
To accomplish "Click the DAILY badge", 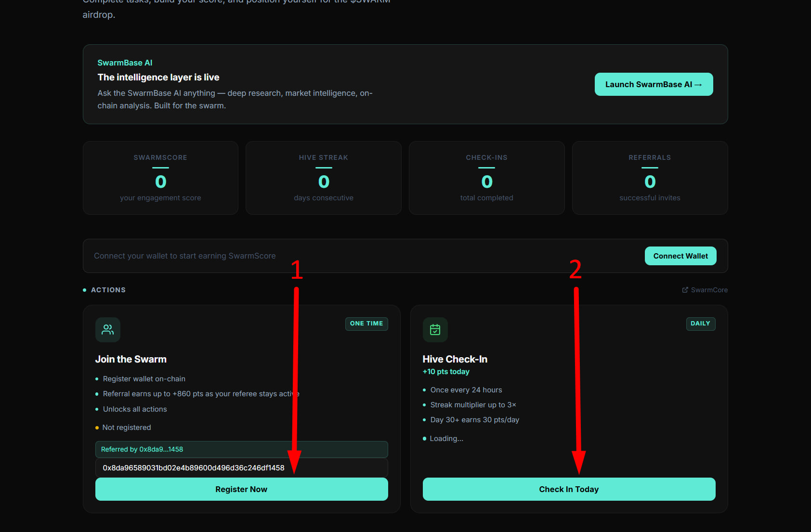I will pos(701,324).
